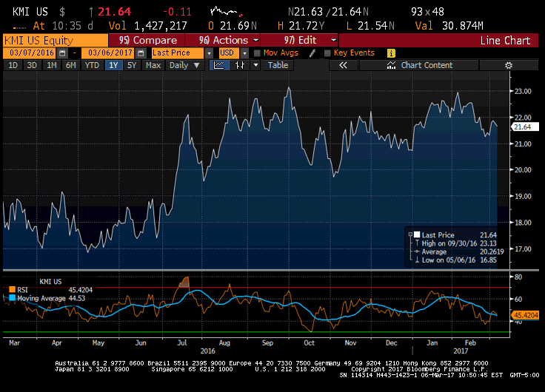
Task: Open the Daily periodicity dropdown
Action: point(184,65)
